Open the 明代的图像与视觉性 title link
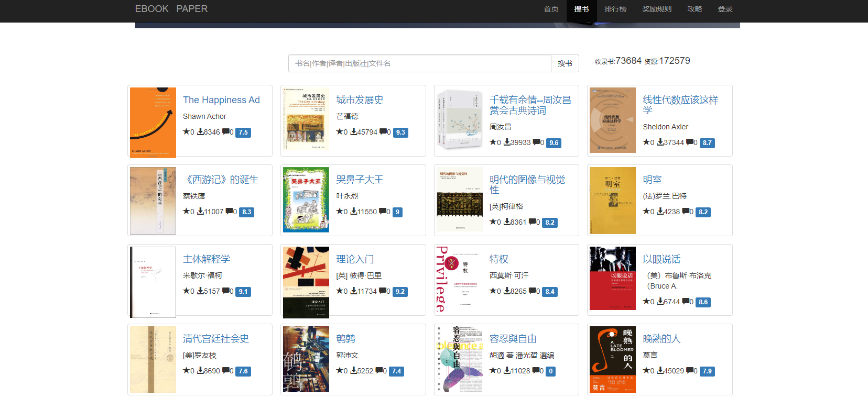 pyautogui.click(x=527, y=185)
